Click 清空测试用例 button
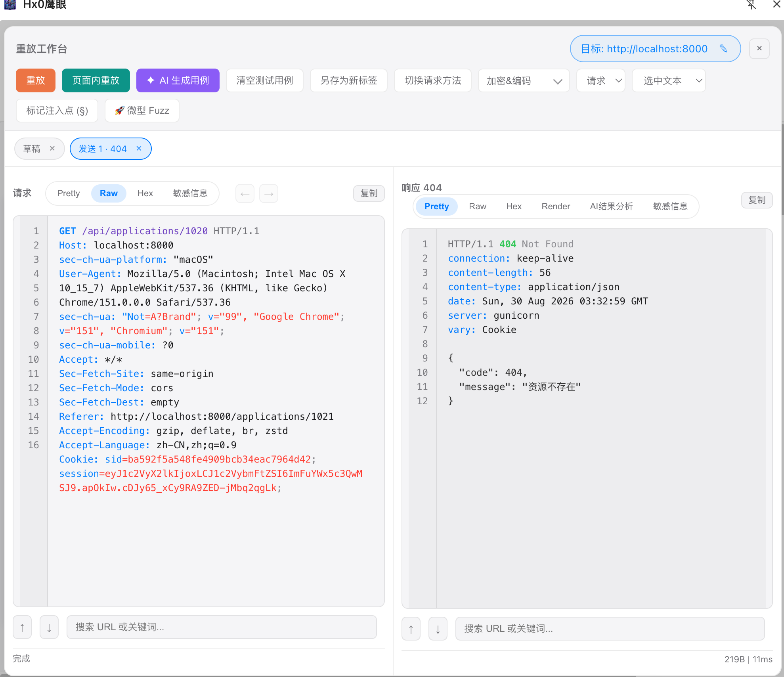The width and height of the screenshot is (784, 677). pos(265,80)
